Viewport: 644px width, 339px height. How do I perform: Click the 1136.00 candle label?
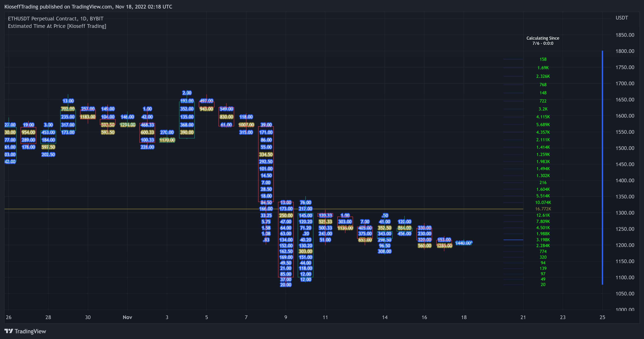pyautogui.click(x=345, y=228)
